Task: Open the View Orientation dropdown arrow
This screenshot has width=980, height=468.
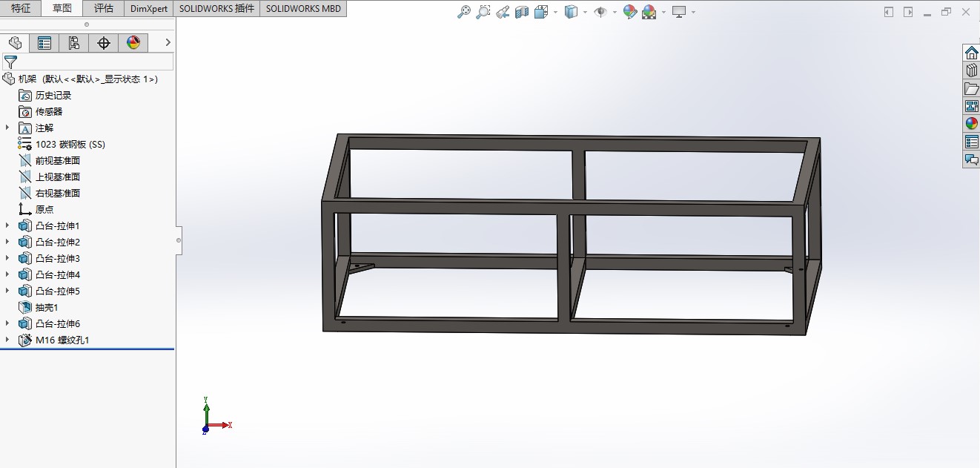Action: click(x=555, y=12)
